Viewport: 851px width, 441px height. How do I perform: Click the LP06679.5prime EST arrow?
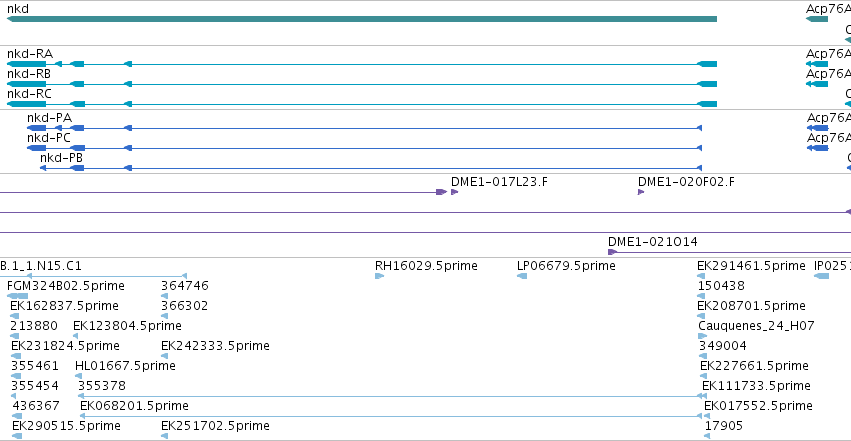coord(522,276)
